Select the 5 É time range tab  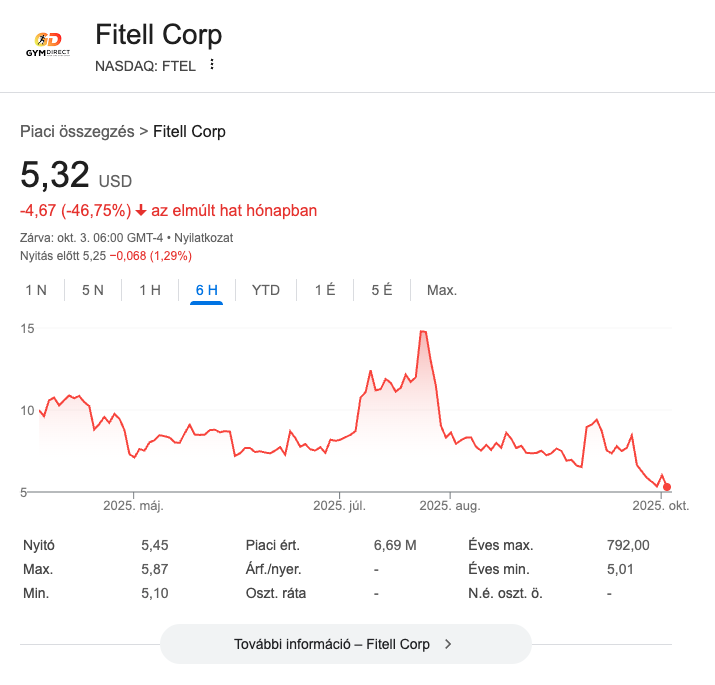(x=382, y=290)
